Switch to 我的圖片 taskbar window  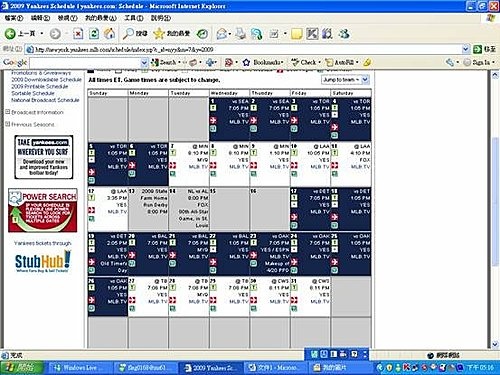[340, 368]
